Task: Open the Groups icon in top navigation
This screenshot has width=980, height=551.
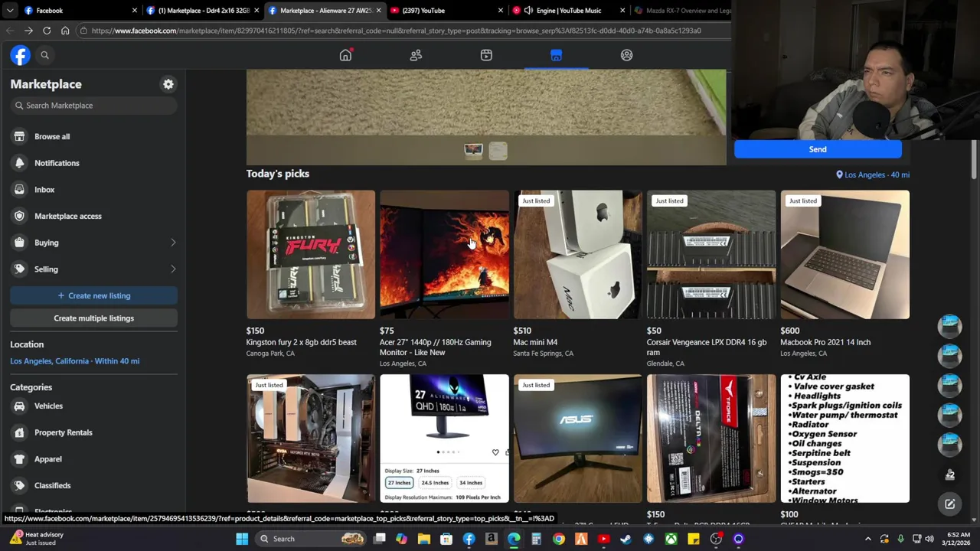Action: [626, 55]
